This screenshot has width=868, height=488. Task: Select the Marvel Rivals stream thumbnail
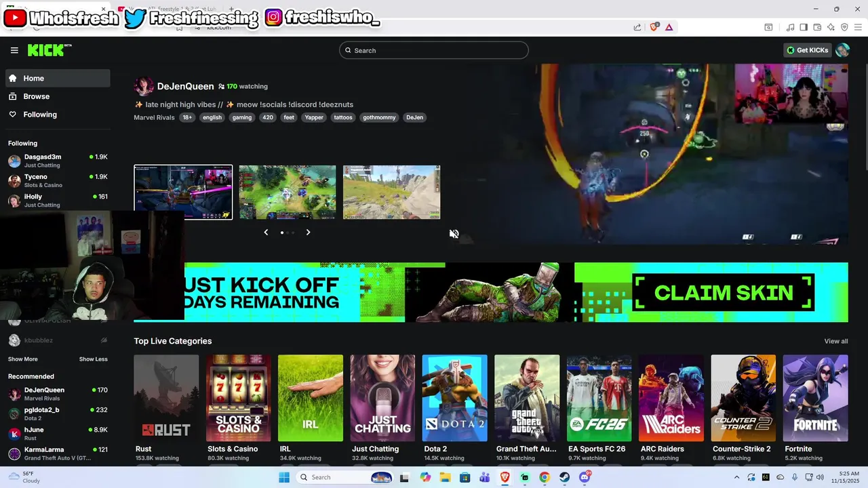183,192
